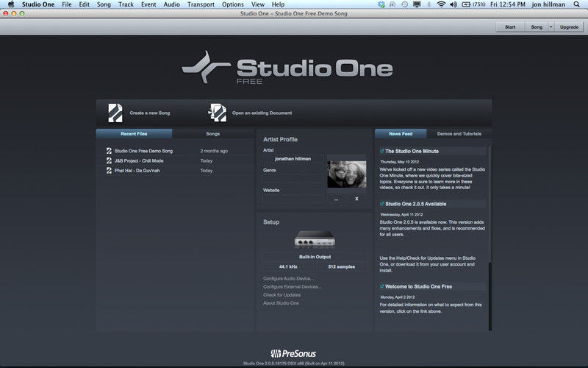Click the Check for Updates link

click(x=282, y=295)
